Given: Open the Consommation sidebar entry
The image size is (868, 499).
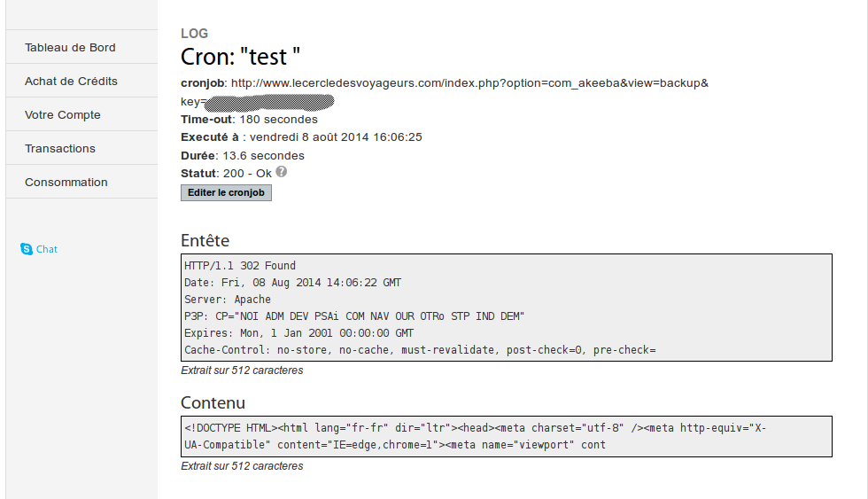Looking at the screenshot, I should coord(66,183).
